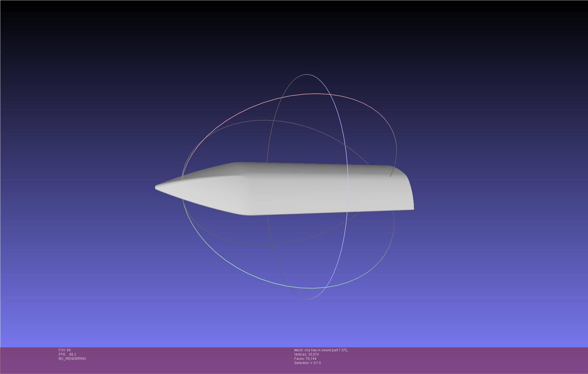Click the top of the blue trackball ring
Screen dimensions: 588x374
[x=307, y=75]
